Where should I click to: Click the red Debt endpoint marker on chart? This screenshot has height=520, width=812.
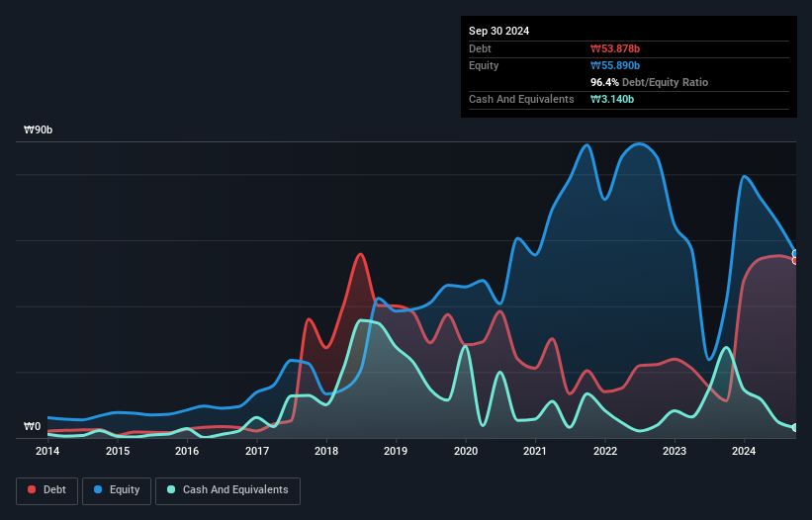click(x=795, y=261)
